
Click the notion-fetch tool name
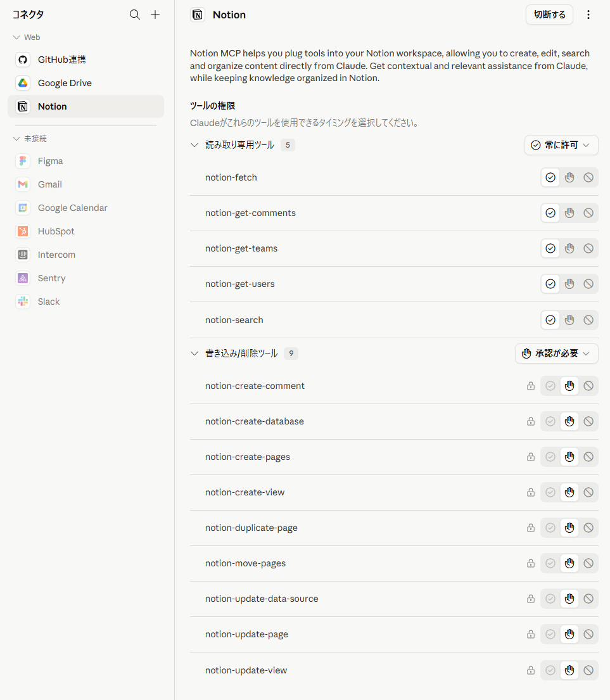pyautogui.click(x=231, y=177)
